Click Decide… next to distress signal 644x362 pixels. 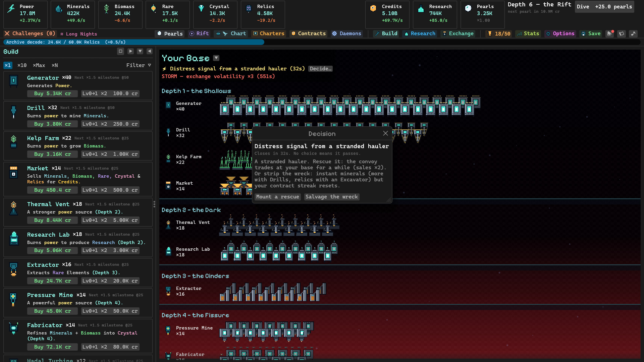tap(320, 69)
